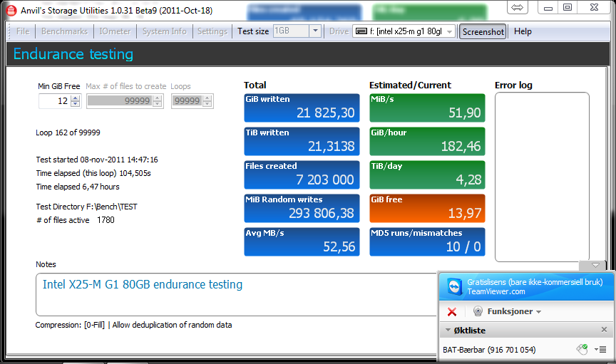Click 'Test started 08-nov-2011 14:47:16' text
616x364 pixels.
(97, 160)
